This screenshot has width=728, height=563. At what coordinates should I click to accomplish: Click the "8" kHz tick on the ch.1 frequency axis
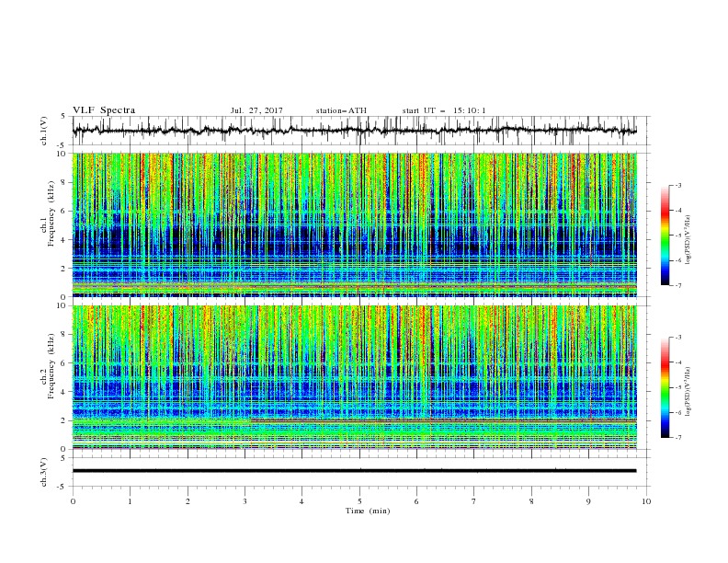coord(64,182)
